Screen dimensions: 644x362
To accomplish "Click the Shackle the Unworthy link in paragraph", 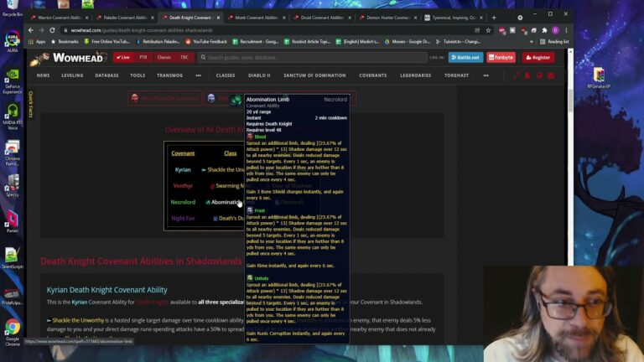I will pyautogui.click(x=78, y=320).
